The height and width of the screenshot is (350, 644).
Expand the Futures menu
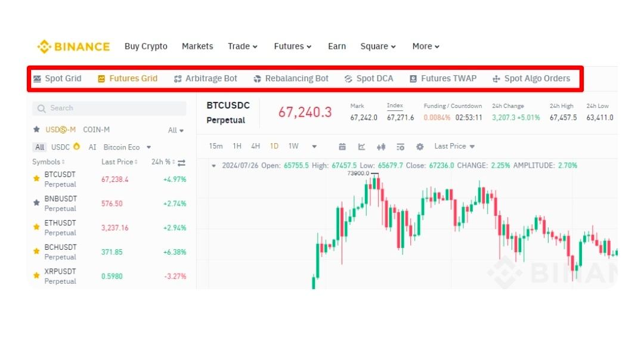pyautogui.click(x=293, y=47)
